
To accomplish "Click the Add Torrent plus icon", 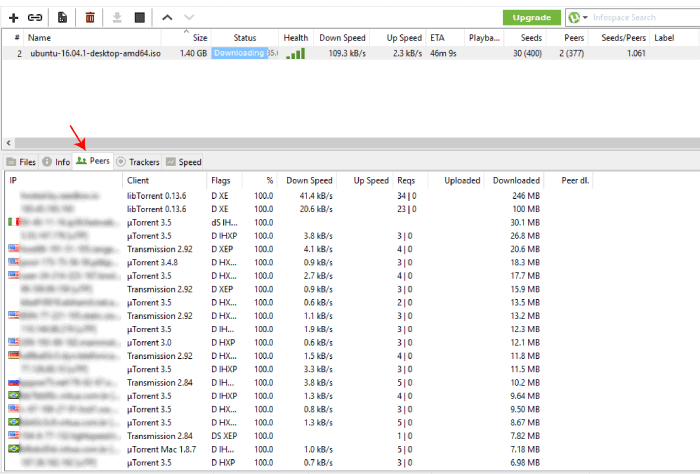I will (13, 17).
